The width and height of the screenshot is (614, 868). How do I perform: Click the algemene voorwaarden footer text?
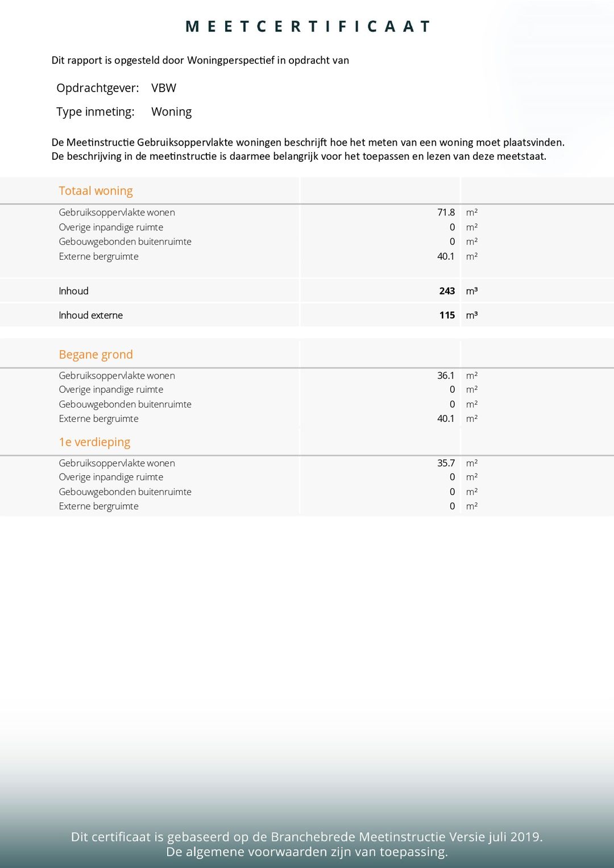pyautogui.click(x=307, y=852)
